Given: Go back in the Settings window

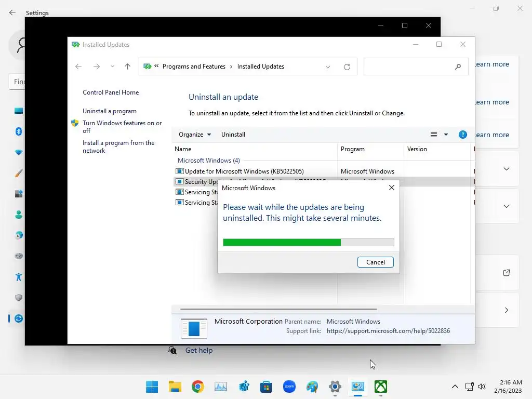Looking at the screenshot, I should [12, 12].
